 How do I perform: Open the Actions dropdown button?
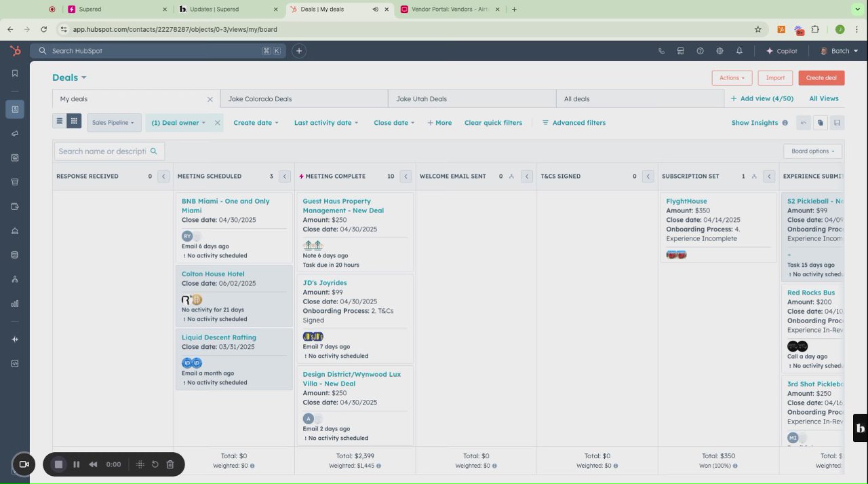point(732,77)
